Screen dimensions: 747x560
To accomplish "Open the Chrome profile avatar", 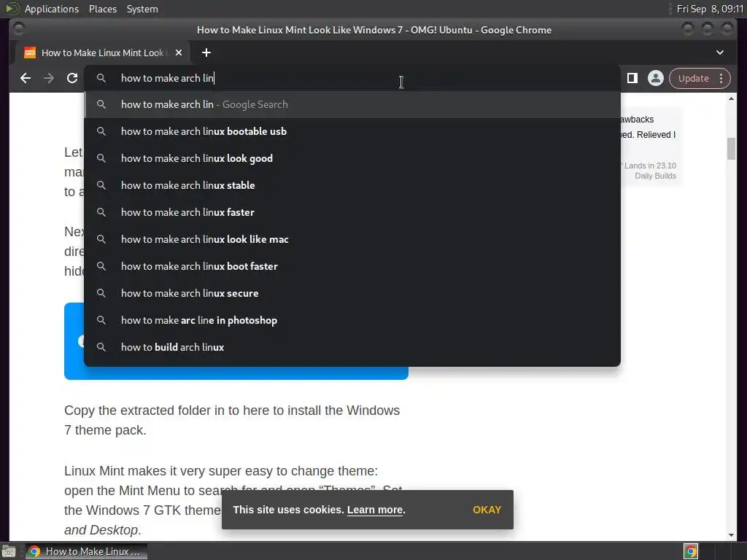I will (656, 78).
